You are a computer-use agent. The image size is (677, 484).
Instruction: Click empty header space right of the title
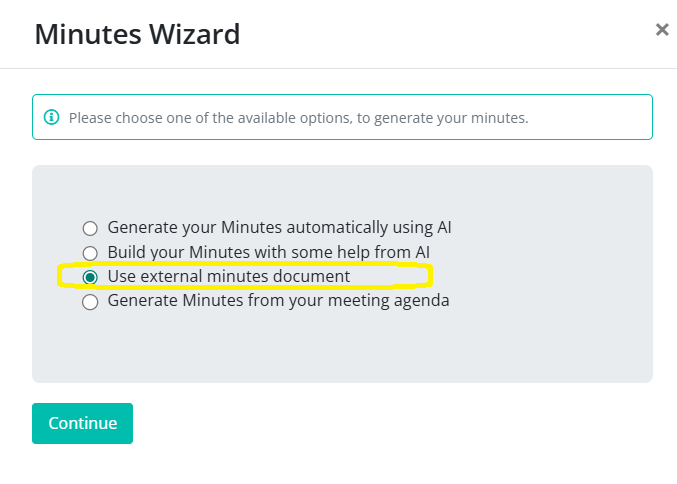(x=450, y=35)
